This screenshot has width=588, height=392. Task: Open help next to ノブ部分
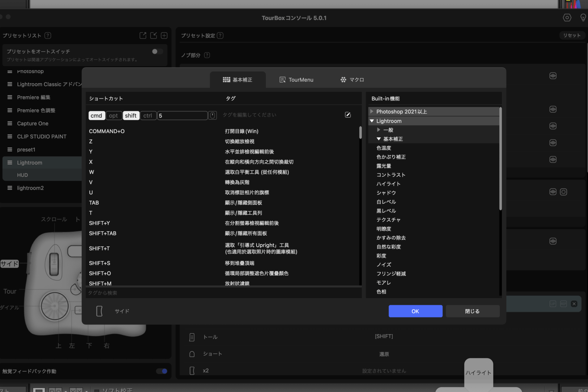(207, 55)
